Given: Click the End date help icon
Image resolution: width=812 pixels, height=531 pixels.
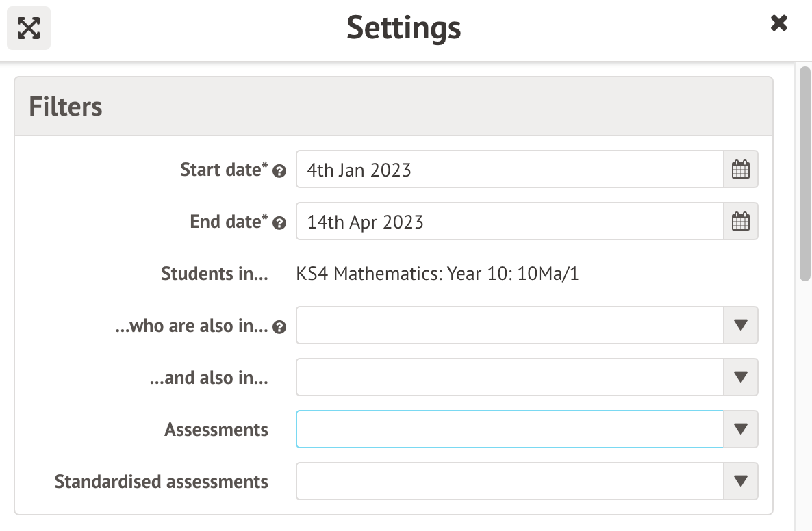Looking at the screenshot, I should tap(279, 223).
